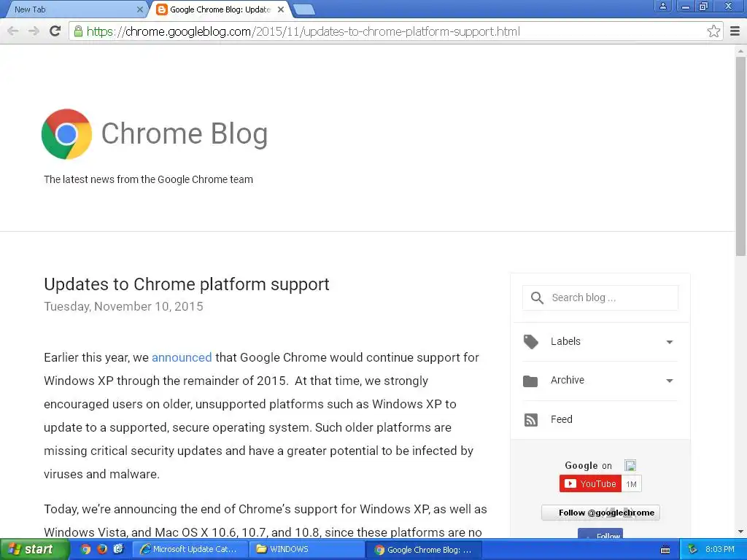Click the Blogger favicon on active tab

pos(162,9)
